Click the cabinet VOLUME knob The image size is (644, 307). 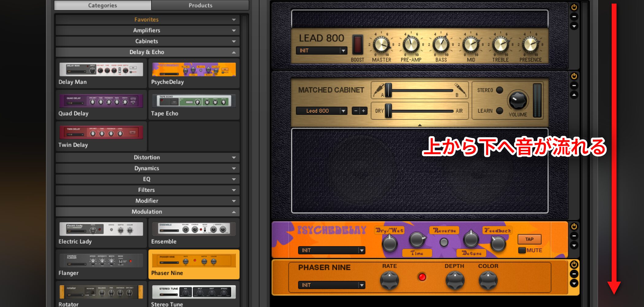(518, 100)
